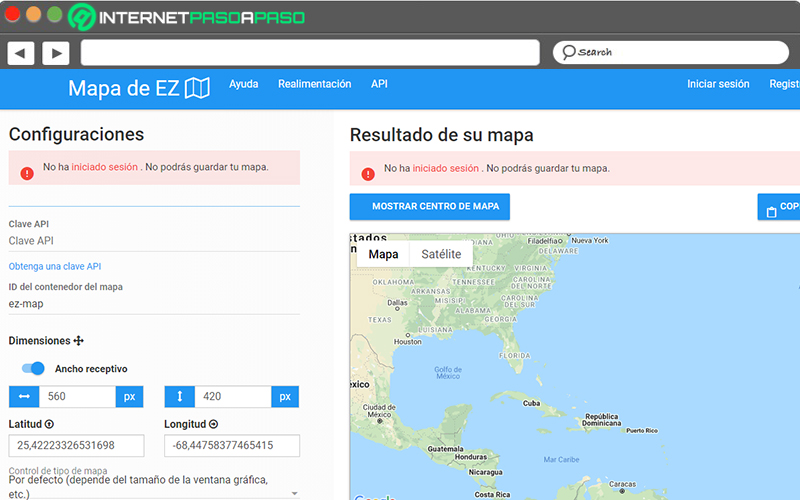Click the Mar Caribe label on the map
This screenshot has height=500, width=800.
tap(561, 460)
